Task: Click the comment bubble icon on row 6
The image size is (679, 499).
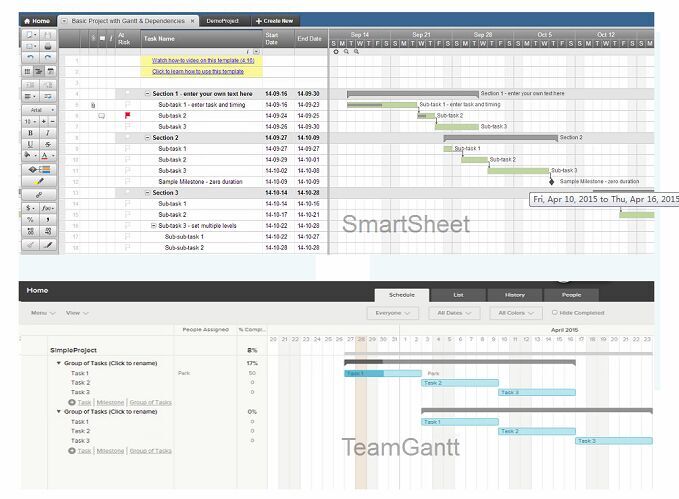Action: pos(101,116)
